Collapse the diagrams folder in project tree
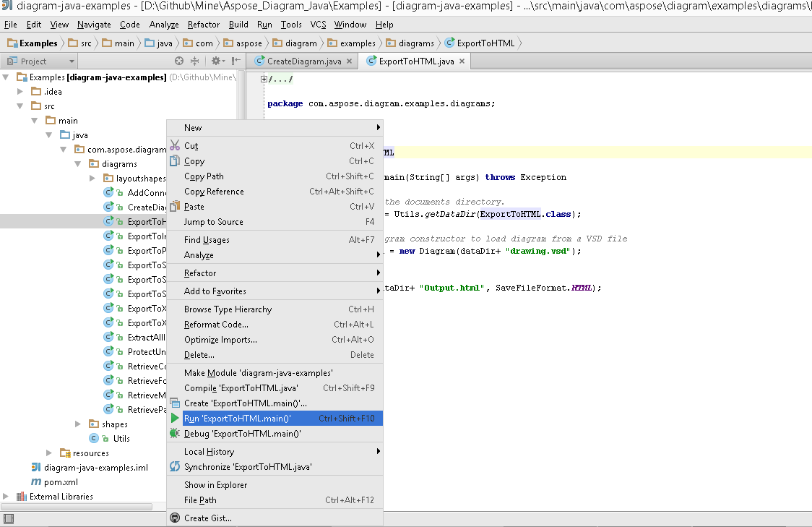Image resolution: width=812 pixels, height=527 pixels. pos(77,163)
